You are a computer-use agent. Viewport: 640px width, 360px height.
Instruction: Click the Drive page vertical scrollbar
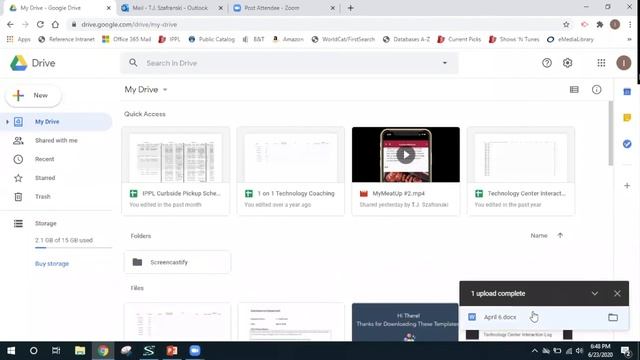click(x=611, y=133)
